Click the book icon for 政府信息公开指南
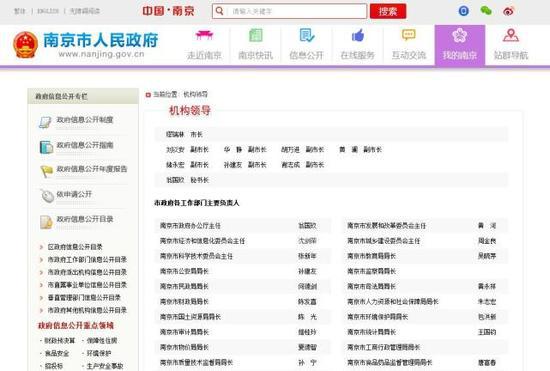 46,147
